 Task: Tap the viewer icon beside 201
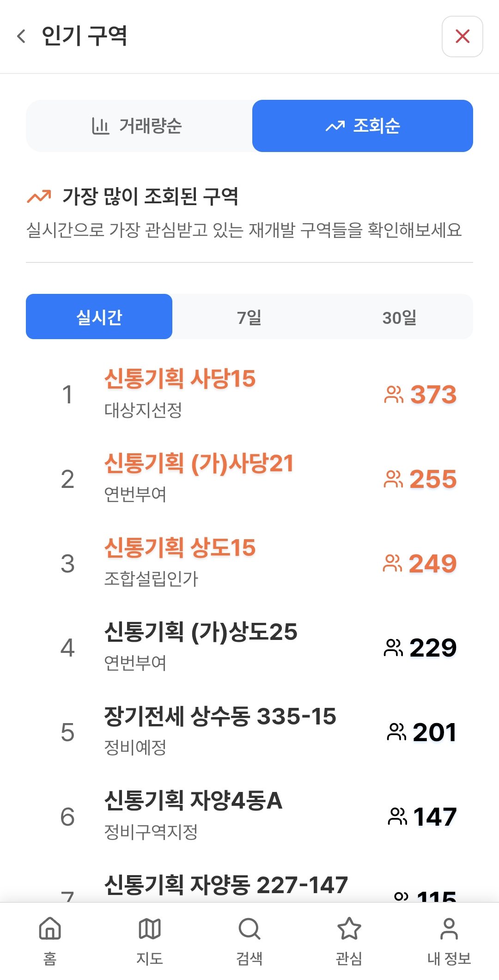click(x=396, y=732)
